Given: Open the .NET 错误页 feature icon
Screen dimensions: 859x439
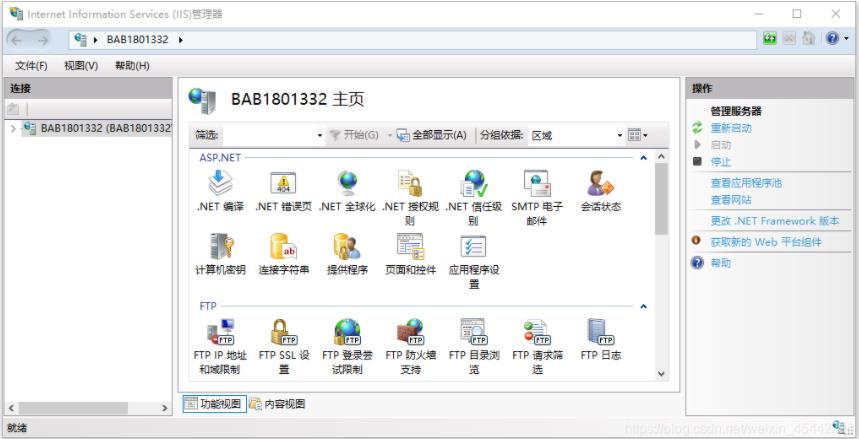Looking at the screenshot, I should [x=283, y=185].
